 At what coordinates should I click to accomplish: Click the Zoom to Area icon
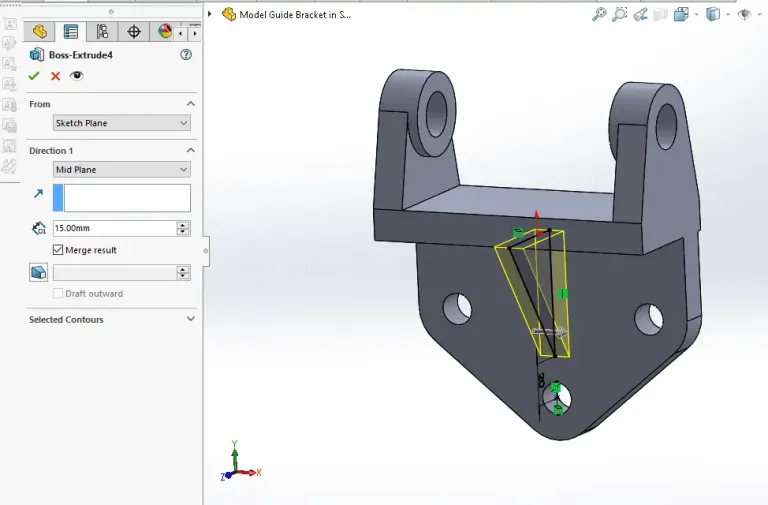click(620, 14)
